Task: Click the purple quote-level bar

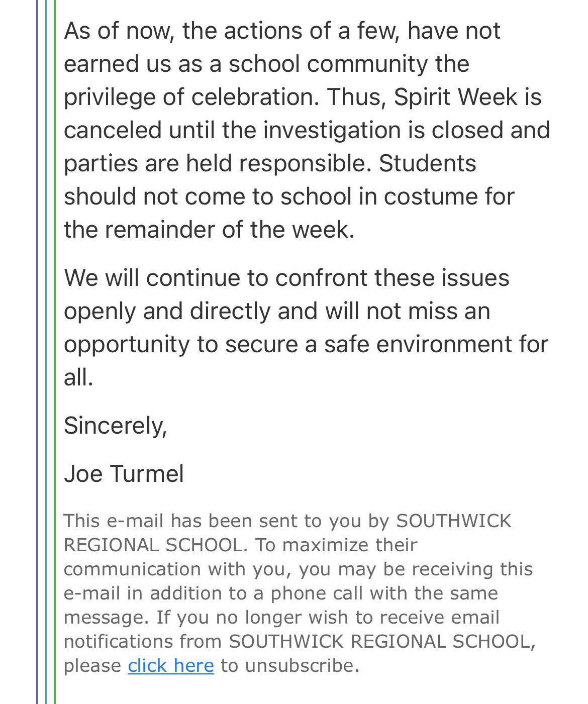Action: (x=37, y=352)
